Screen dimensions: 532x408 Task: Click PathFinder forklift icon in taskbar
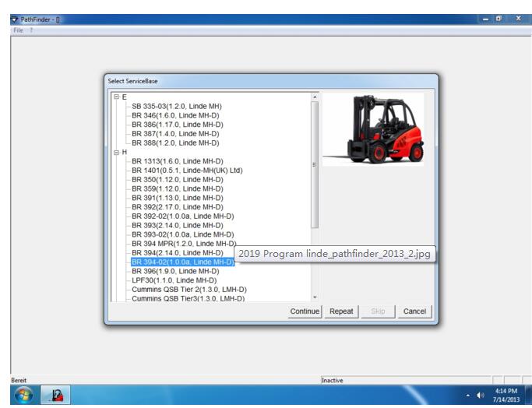click(x=56, y=395)
